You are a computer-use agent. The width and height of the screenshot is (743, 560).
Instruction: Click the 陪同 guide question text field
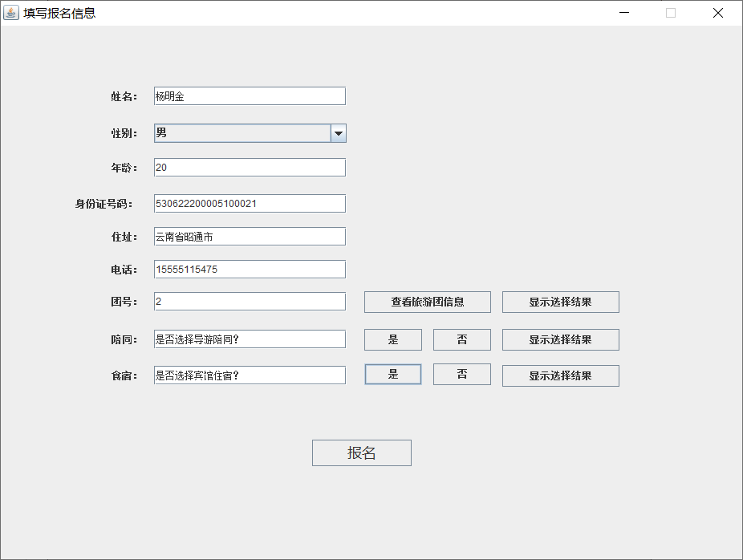pos(250,339)
